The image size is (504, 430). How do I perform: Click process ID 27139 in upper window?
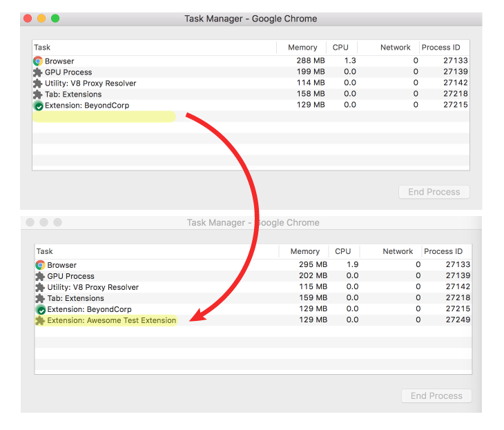point(456,72)
